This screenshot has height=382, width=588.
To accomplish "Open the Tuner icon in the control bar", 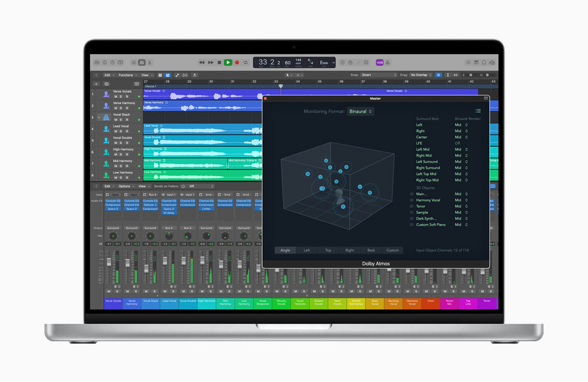I will (x=149, y=62).
